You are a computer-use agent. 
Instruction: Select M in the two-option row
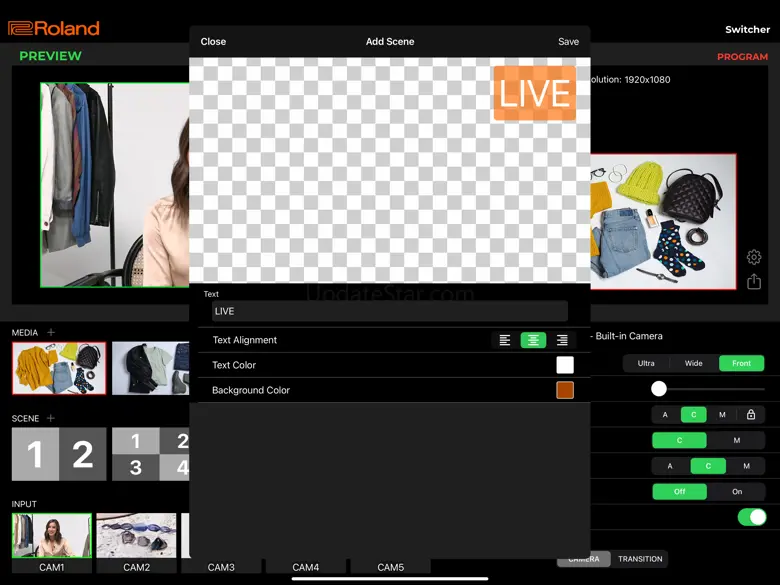pos(737,440)
